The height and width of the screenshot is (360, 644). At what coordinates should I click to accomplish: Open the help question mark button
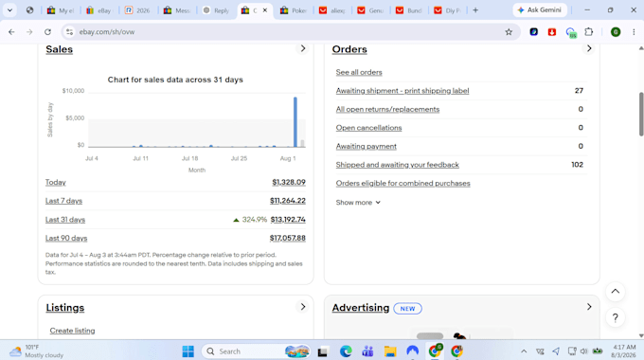pos(615,317)
